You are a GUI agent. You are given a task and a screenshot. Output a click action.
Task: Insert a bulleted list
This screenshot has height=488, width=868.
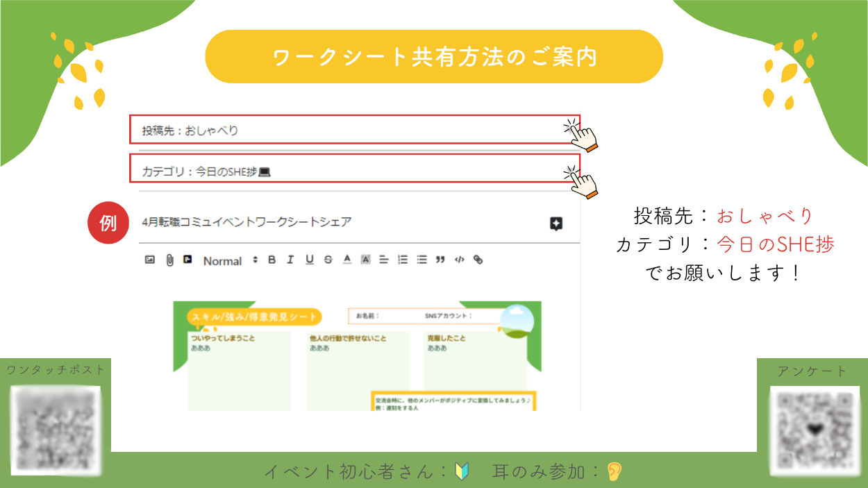tap(422, 260)
